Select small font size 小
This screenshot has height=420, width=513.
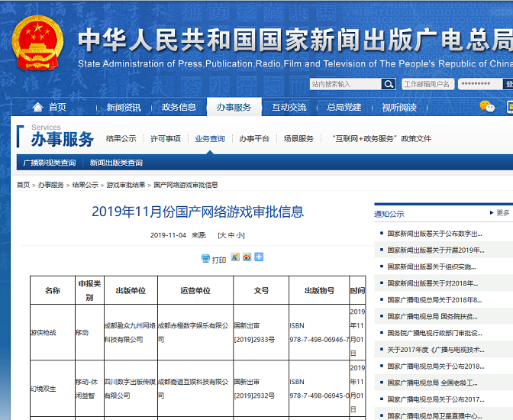coord(240,235)
